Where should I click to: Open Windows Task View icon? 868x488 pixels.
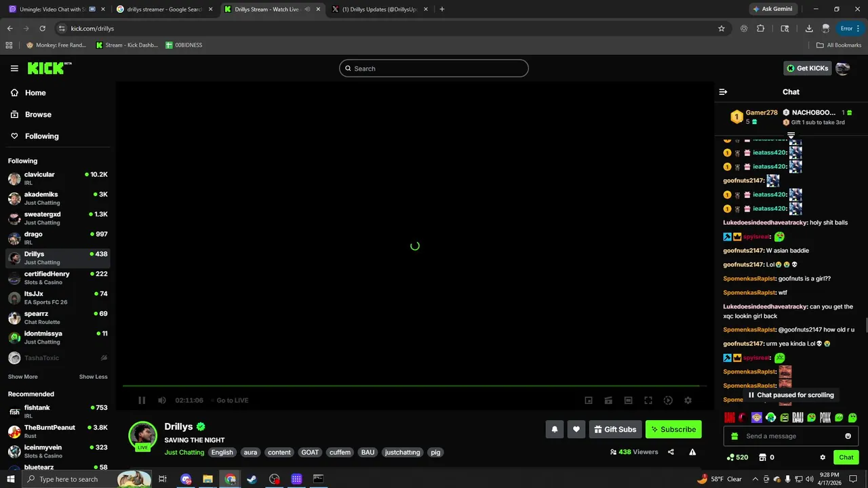click(163, 479)
